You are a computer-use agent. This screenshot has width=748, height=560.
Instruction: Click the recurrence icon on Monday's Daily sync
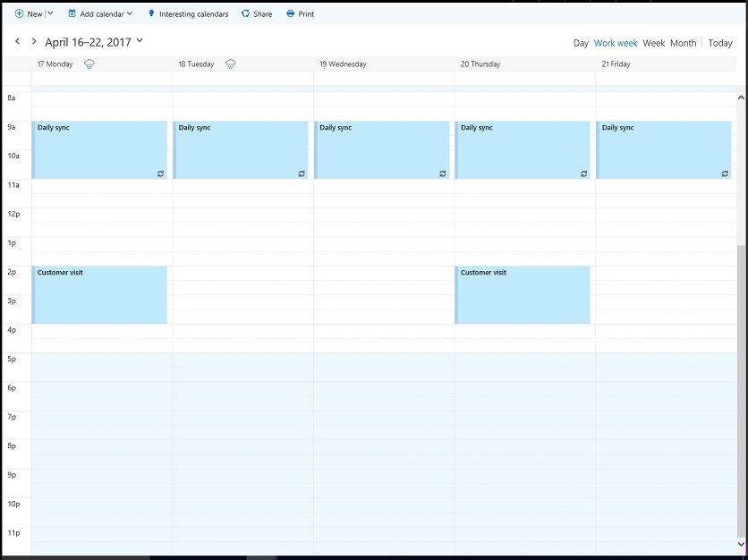point(159,174)
